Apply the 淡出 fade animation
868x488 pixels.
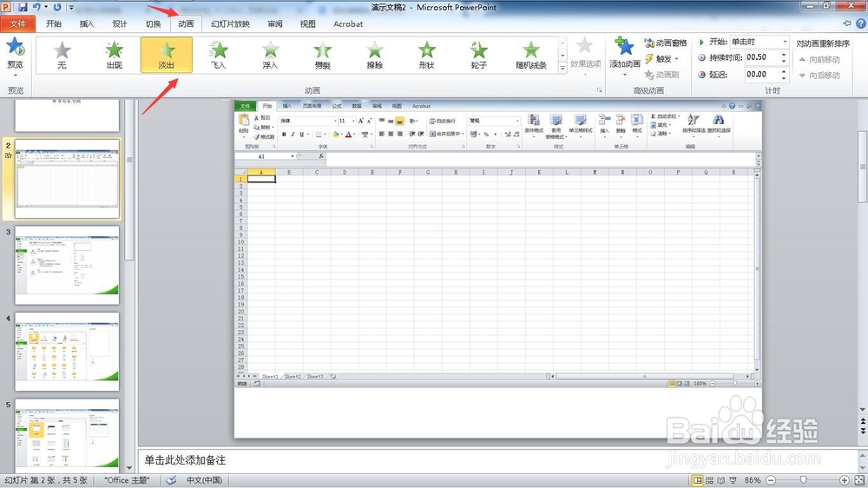[x=167, y=55]
